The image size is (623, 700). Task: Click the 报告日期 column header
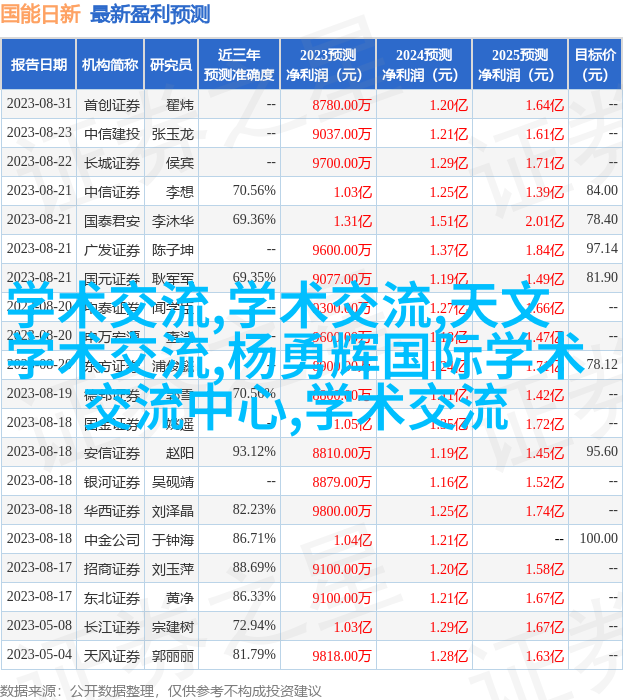click(x=39, y=65)
